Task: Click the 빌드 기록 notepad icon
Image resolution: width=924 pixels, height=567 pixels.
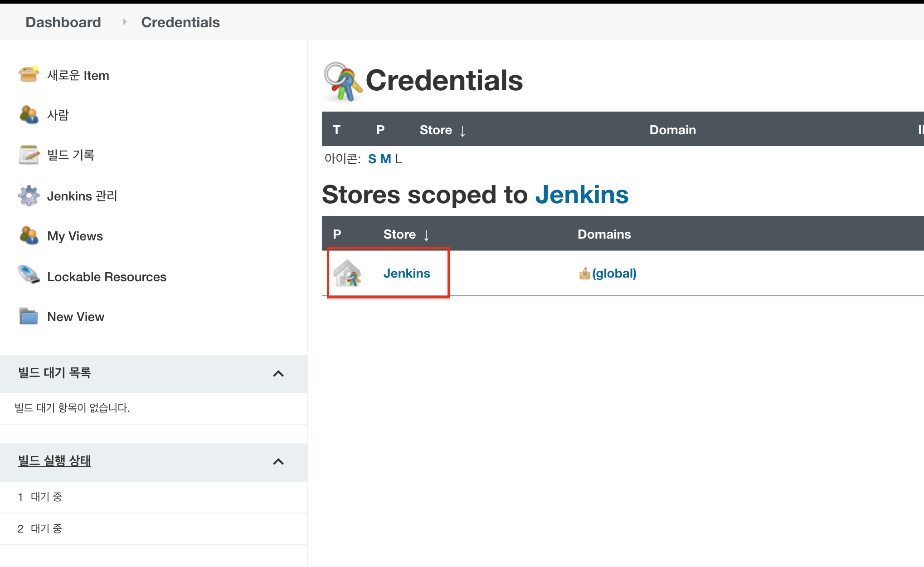Action: point(29,155)
